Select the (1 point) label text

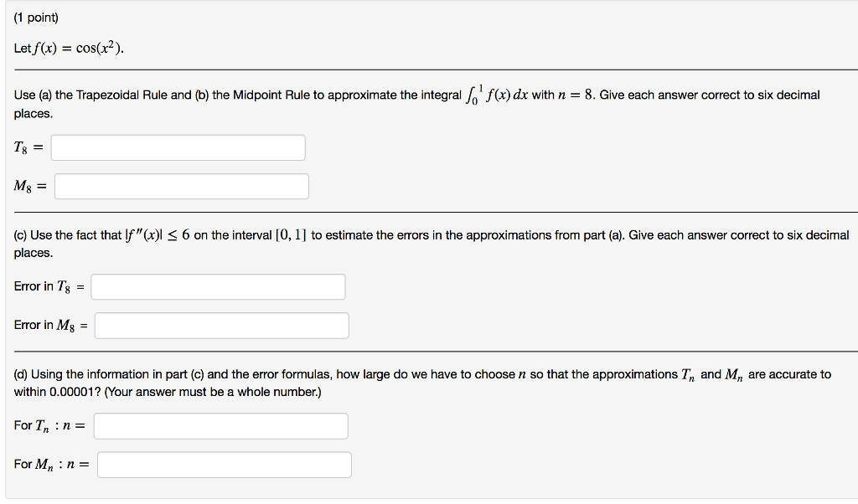[37, 17]
